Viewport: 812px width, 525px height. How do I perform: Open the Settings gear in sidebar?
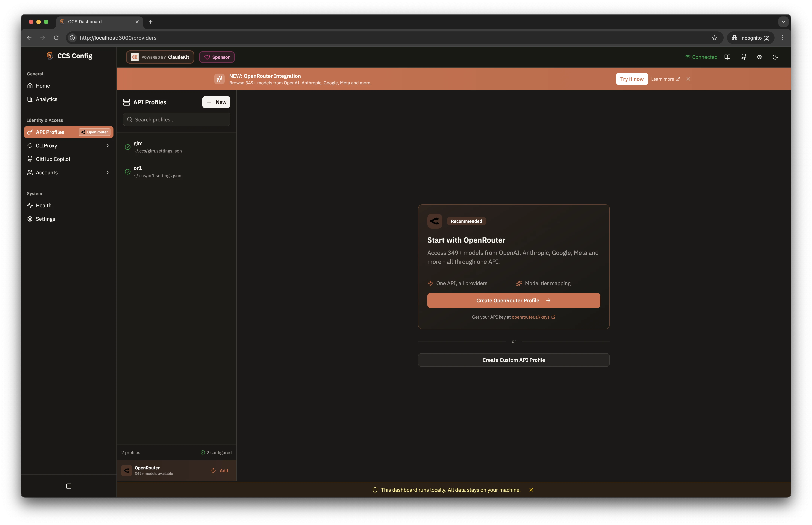point(30,219)
